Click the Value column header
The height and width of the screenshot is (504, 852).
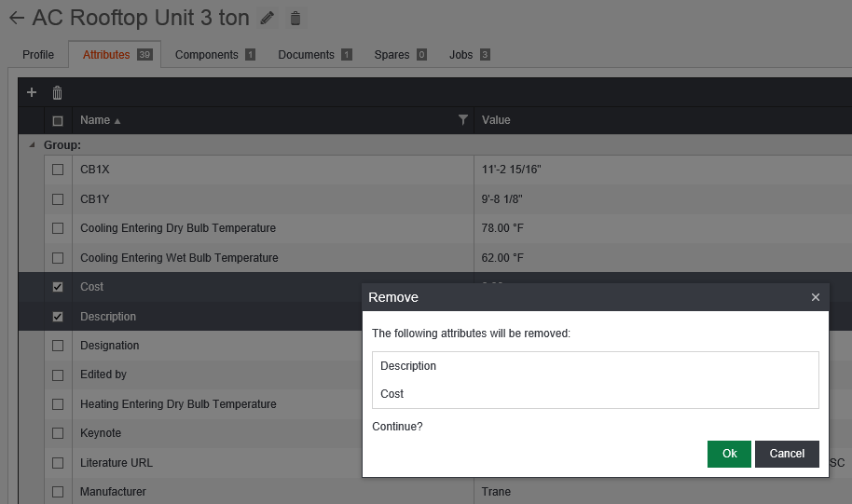click(496, 120)
